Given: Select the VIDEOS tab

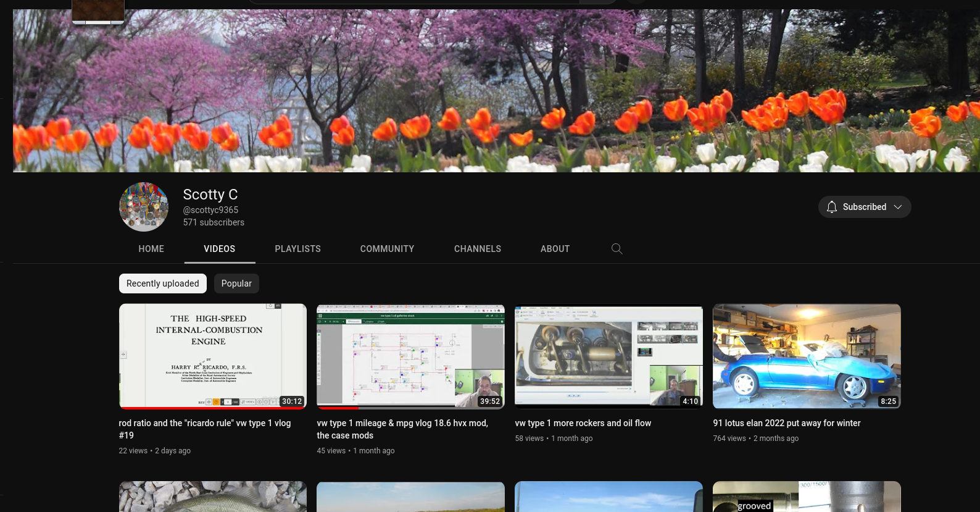Looking at the screenshot, I should [220, 249].
